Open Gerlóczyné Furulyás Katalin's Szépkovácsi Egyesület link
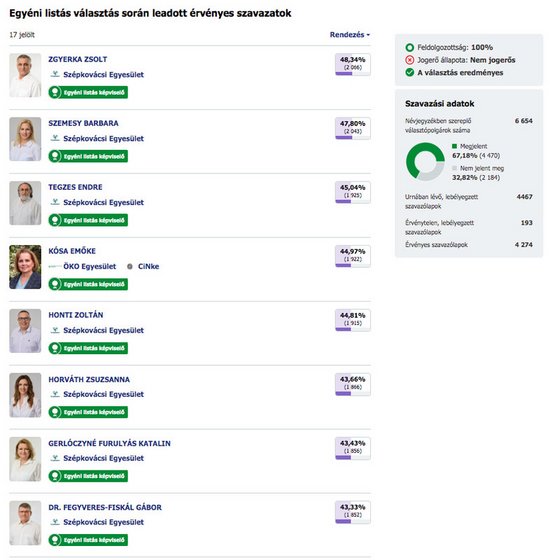The image size is (550, 560). [x=103, y=458]
